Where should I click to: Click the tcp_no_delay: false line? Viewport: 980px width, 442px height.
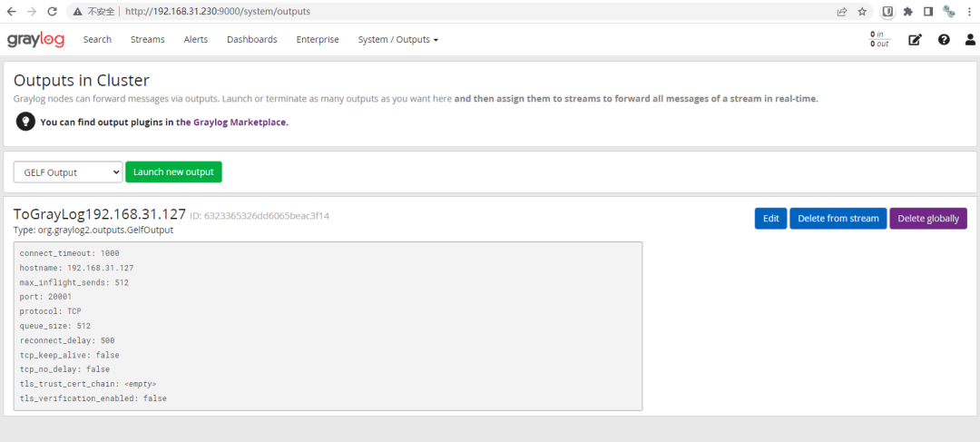click(65, 369)
